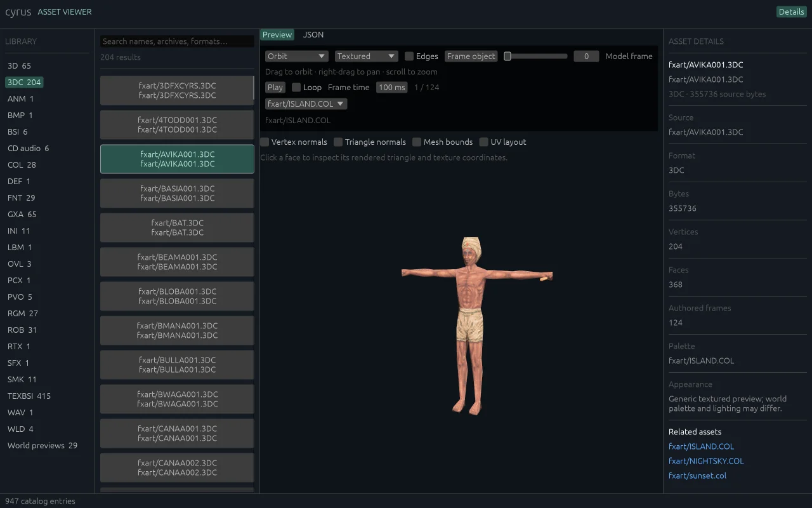Screen dimensions: 812x508
Task: Select the Preview tab
Action: (277, 34)
